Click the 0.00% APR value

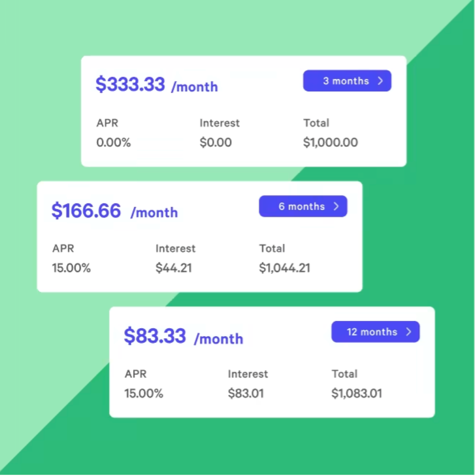tap(113, 143)
